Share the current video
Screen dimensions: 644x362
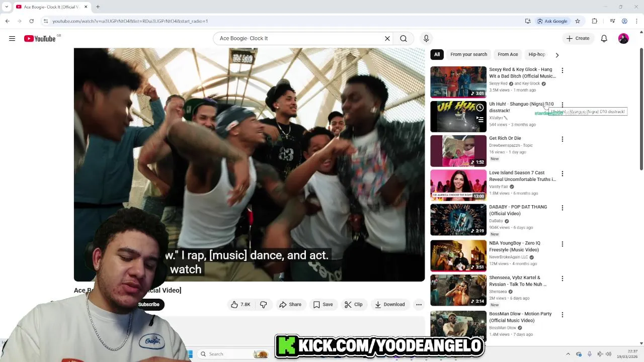coord(290,305)
